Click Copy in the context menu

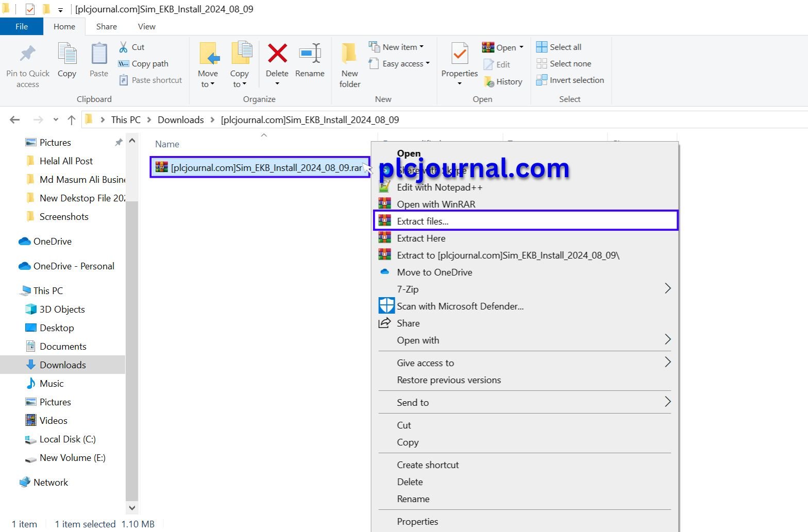tap(525, 442)
